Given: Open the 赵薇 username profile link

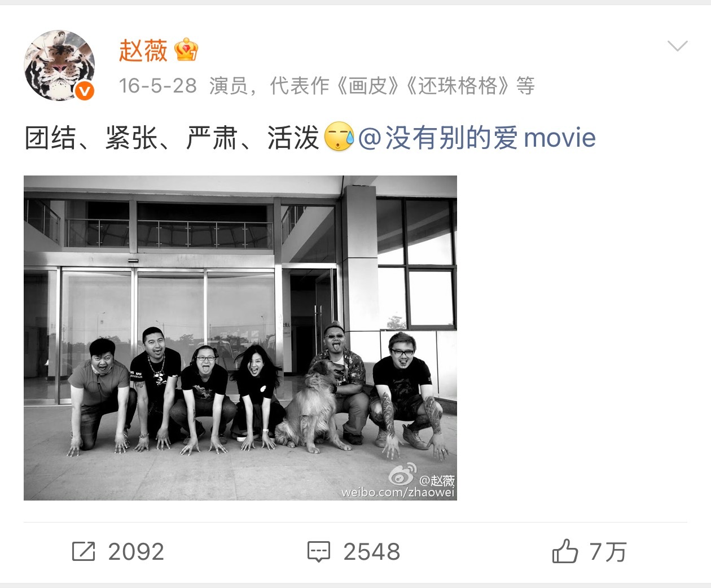Looking at the screenshot, I should [x=143, y=51].
